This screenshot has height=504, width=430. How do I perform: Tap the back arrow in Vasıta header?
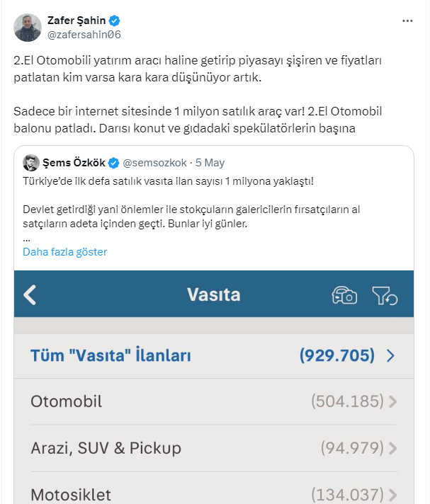click(x=30, y=294)
